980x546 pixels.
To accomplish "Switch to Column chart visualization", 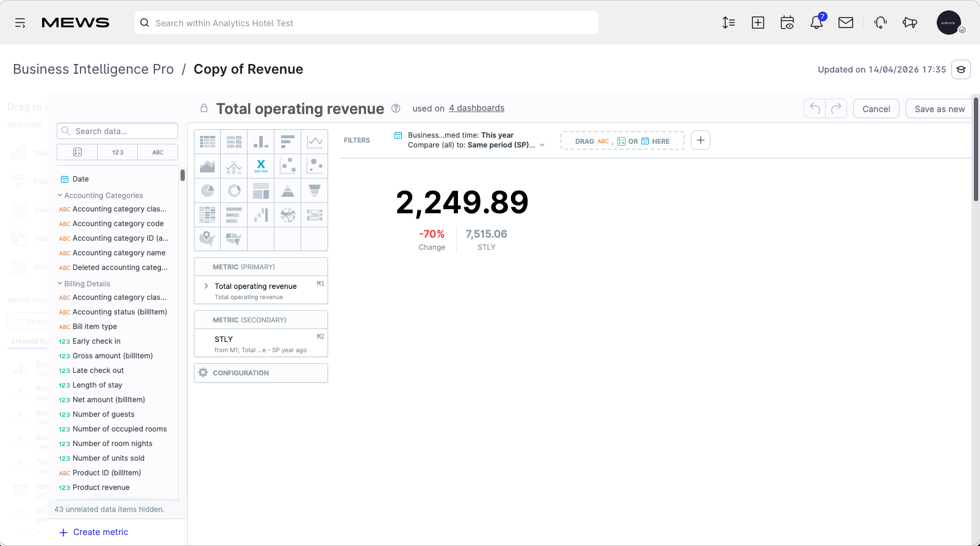I will [261, 141].
